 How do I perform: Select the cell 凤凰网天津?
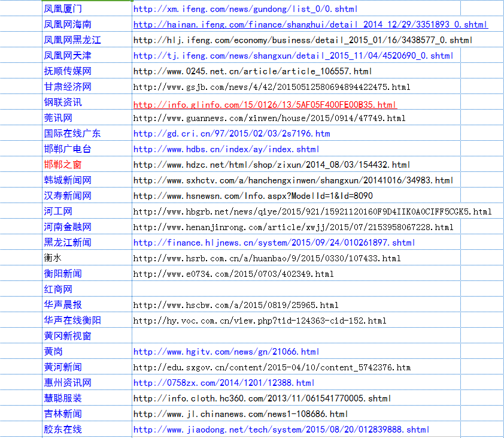click(87, 55)
